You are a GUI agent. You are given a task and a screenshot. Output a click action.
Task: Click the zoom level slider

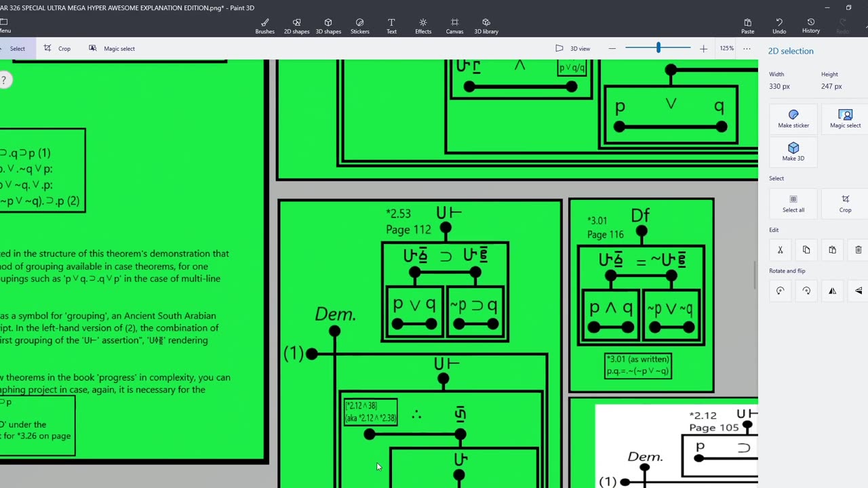coord(658,48)
